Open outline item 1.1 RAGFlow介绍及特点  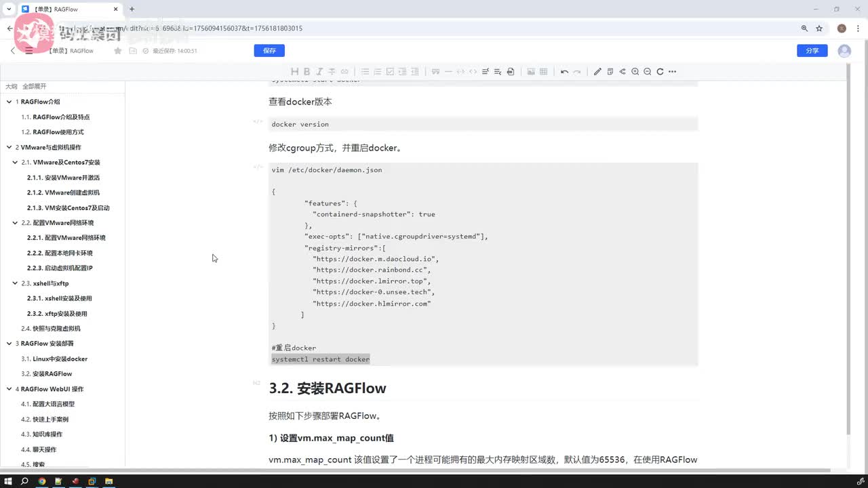point(56,117)
